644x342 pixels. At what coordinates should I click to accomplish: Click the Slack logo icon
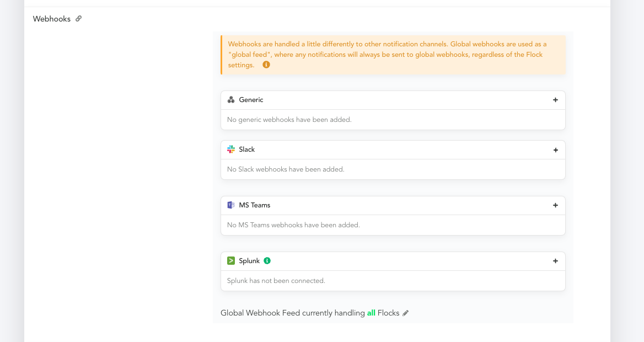pos(231,149)
